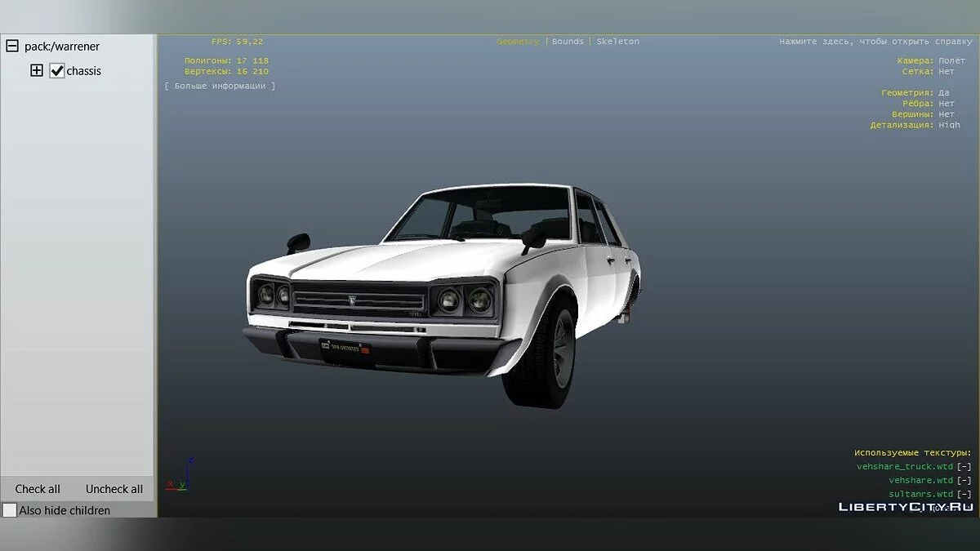Click the Check all button
Screen dimensions: 980x551
(x=38, y=489)
